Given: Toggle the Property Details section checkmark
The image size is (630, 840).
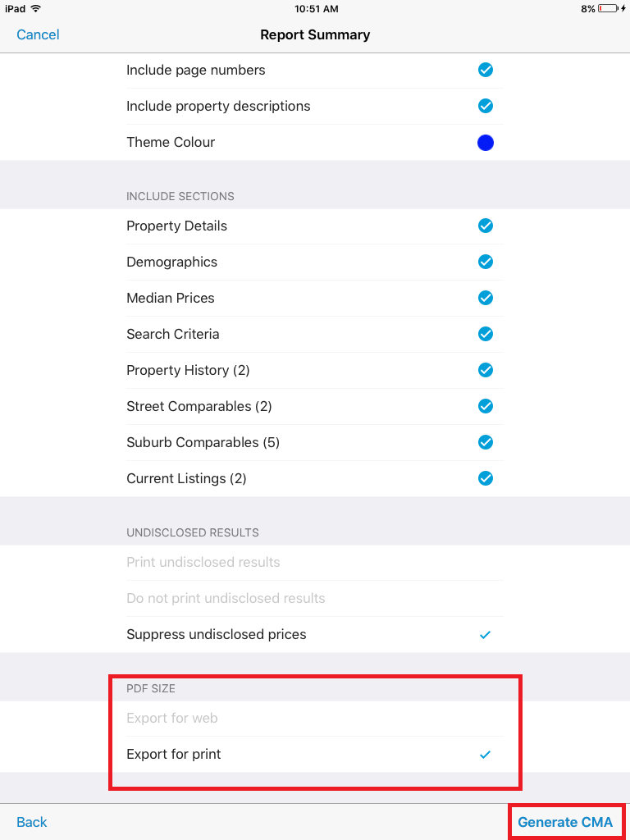Looking at the screenshot, I should pyautogui.click(x=486, y=226).
